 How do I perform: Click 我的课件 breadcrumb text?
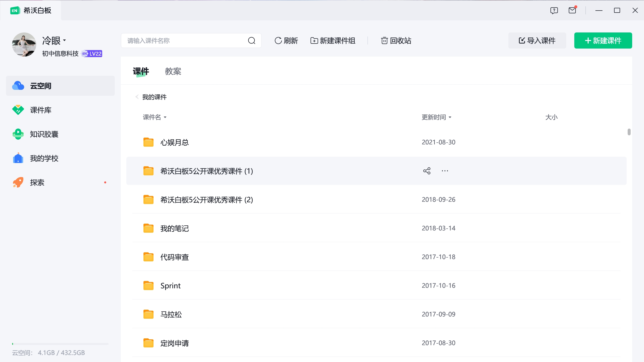point(155,97)
